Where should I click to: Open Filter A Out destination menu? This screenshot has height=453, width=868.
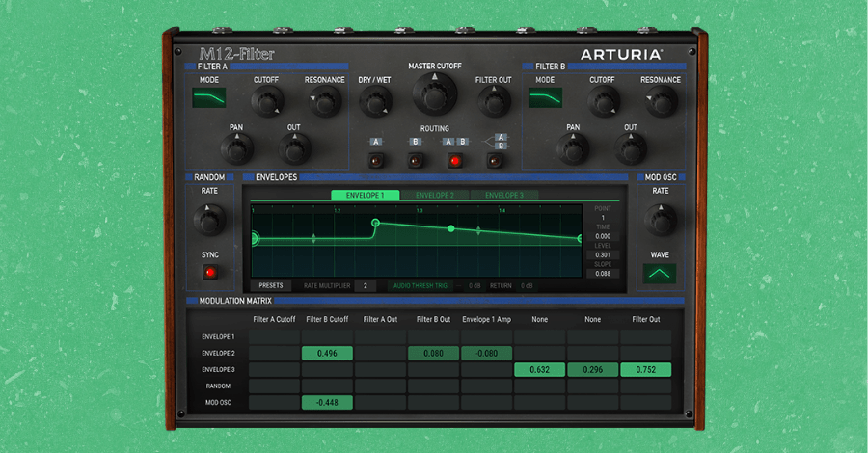click(x=380, y=319)
